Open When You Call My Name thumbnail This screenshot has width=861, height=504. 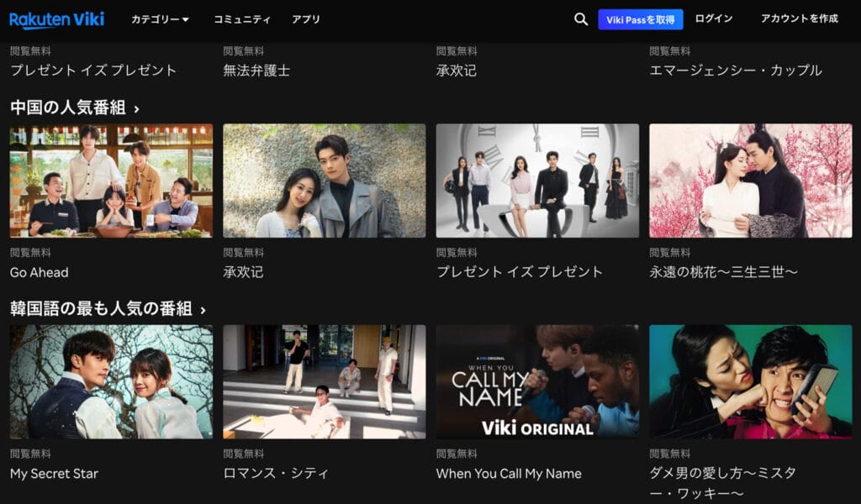(x=537, y=381)
